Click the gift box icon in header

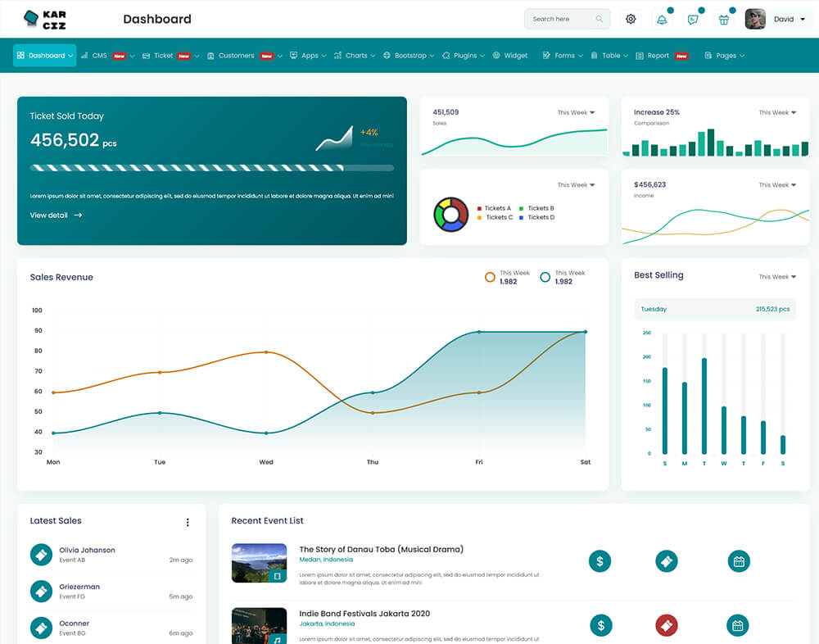pos(724,20)
